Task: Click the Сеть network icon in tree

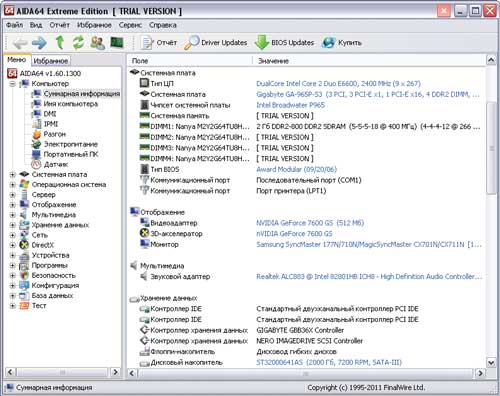Action: tap(24, 235)
